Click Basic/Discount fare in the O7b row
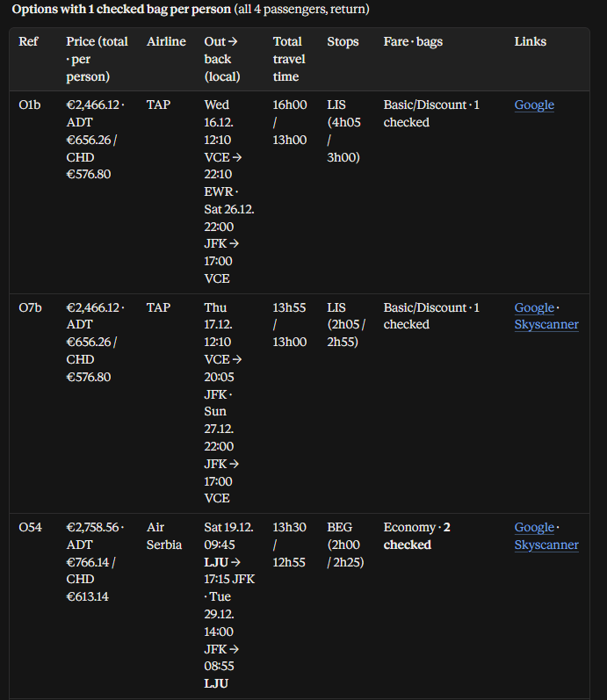This screenshot has height=700, width=607. [x=431, y=316]
